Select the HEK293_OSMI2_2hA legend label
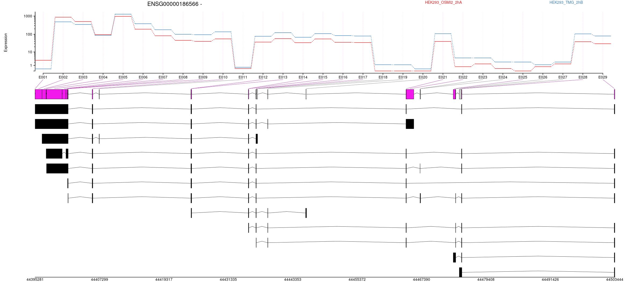Image resolution: width=644 pixels, height=284 pixels. click(x=443, y=2)
